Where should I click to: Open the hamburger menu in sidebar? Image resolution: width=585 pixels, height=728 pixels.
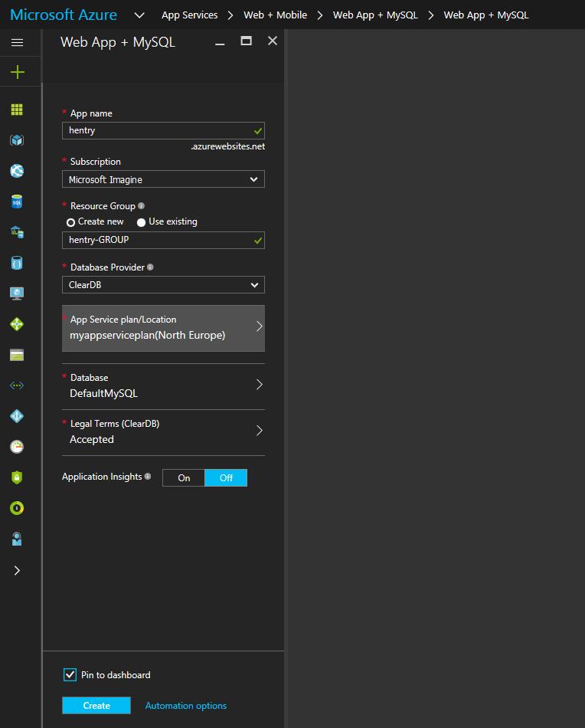[x=17, y=43]
